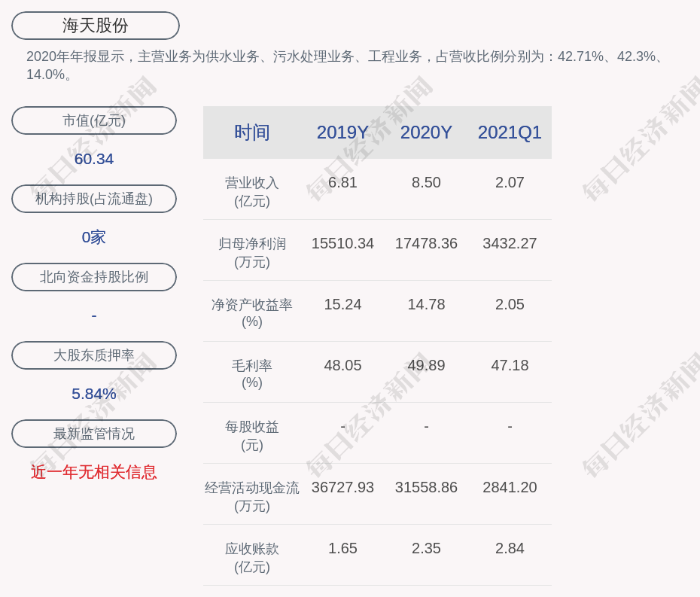
Task: Click the 2019Y column header
Action: pos(342,132)
